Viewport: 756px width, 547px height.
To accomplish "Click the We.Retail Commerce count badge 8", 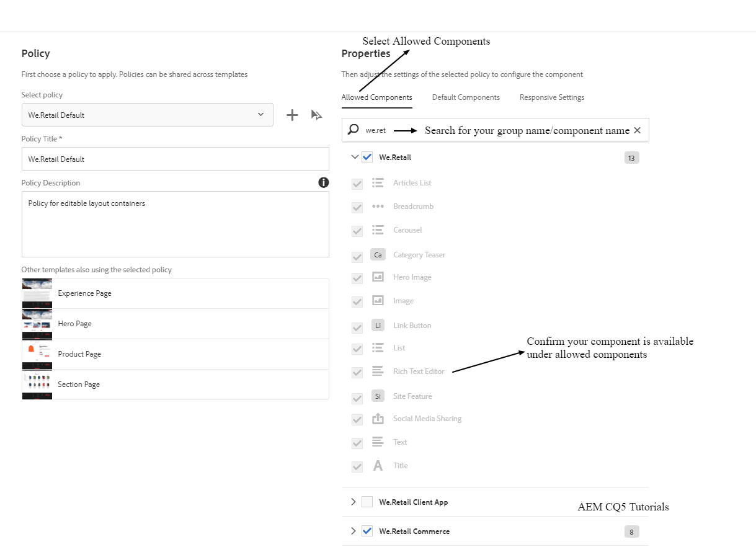I will pos(631,531).
